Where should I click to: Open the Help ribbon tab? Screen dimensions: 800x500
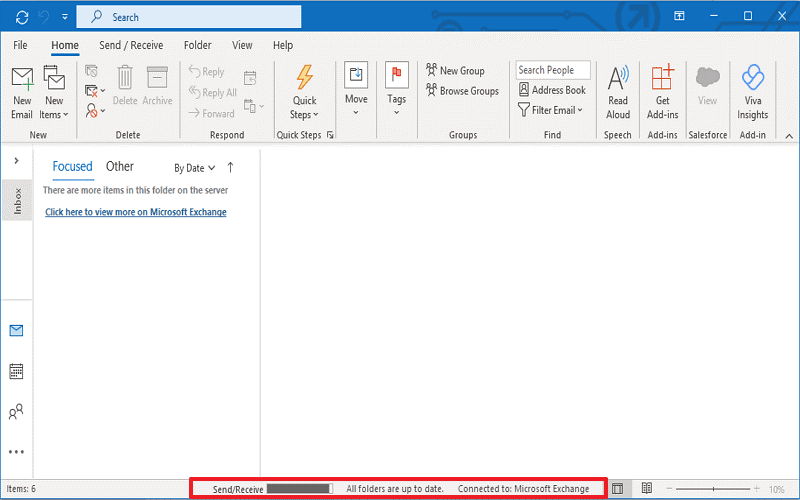(283, 45)
